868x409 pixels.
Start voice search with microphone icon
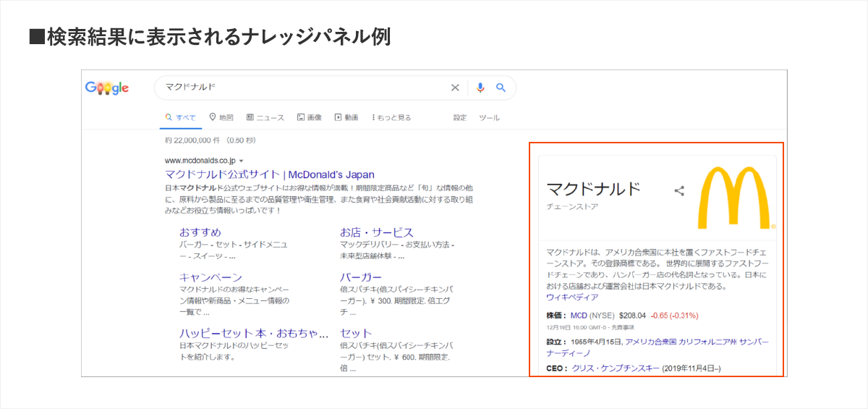[x=480, y=88]
